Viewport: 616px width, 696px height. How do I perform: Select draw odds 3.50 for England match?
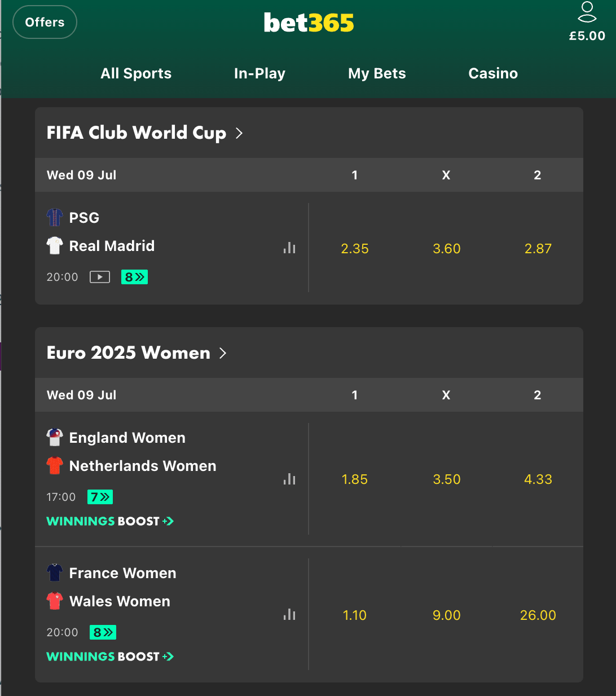[446, 479]
